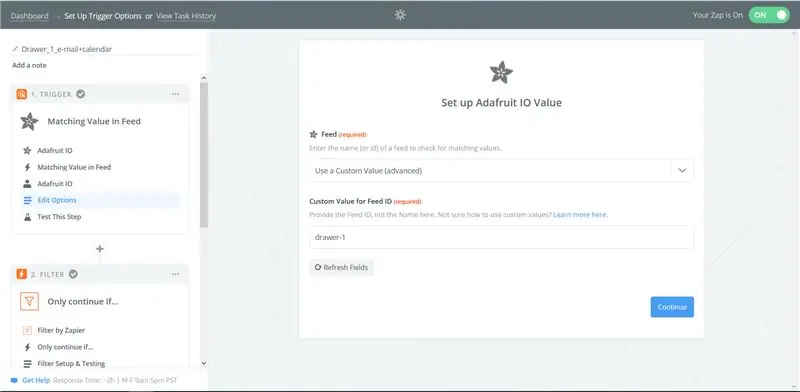Open the Get Help link
The height and width of the screenshot is (392, 800).
[36, 381]
